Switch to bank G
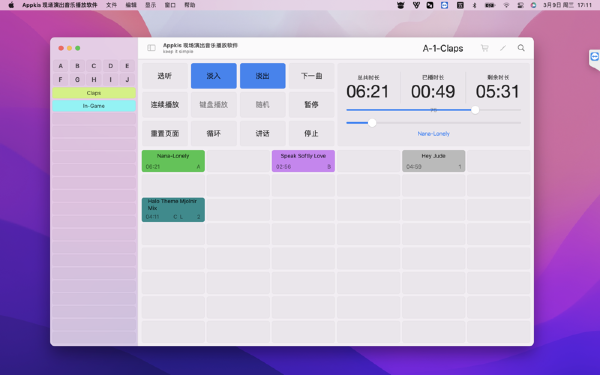Image resolution: width=600 pixels, height=375 pixels. [x=77, y=80]
